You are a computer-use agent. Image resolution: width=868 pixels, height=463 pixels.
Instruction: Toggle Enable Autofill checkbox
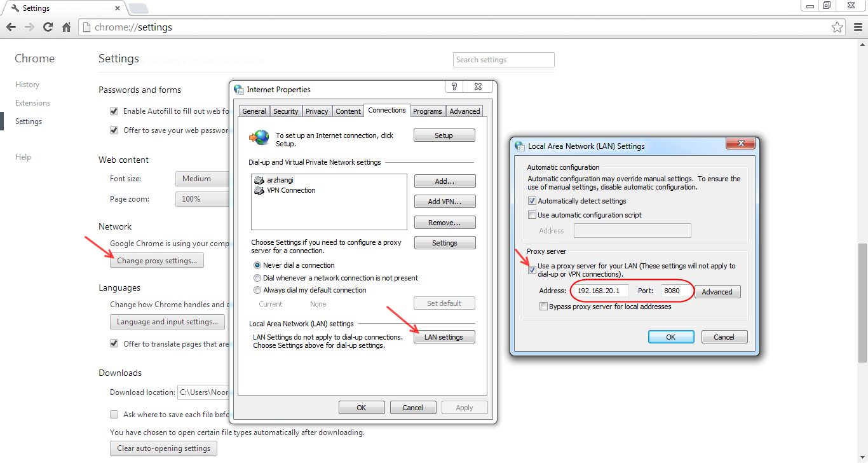coord(114,111)
